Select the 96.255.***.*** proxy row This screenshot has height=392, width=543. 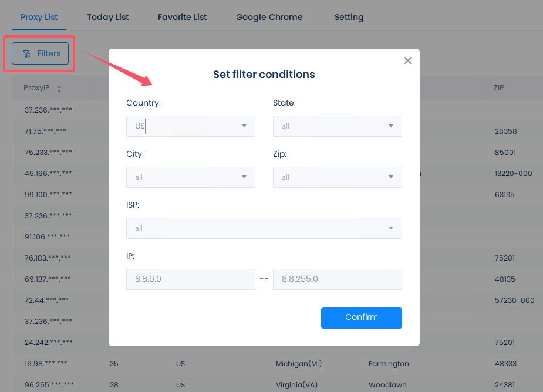tap(49, 385)
